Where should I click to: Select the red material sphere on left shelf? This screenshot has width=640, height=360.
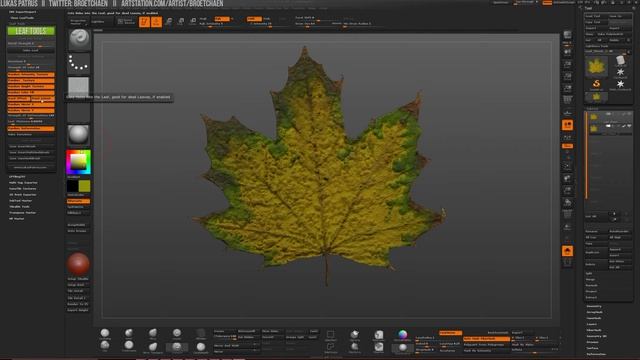click(x=78, y=264)
